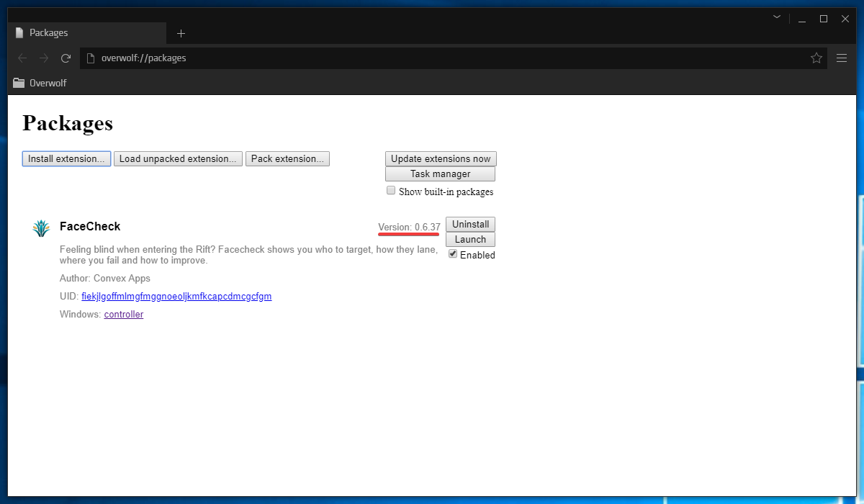Click the FaceCheck description text
Screen dimensions: 864x504
[x=248, y=254]
